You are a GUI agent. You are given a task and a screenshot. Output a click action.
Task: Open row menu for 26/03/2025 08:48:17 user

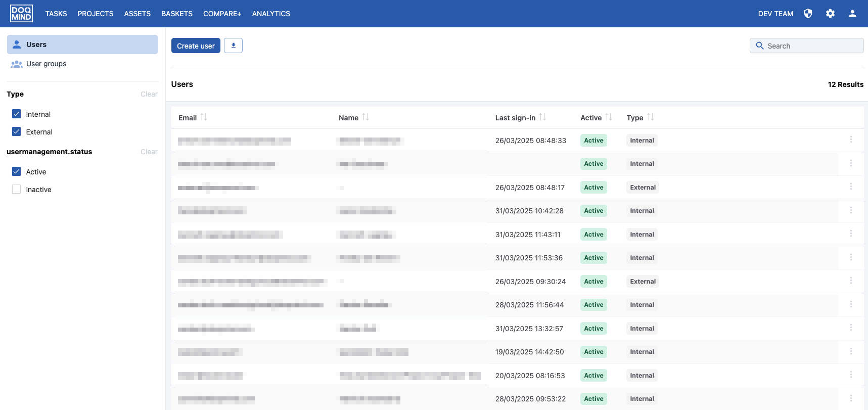point(851,187)
